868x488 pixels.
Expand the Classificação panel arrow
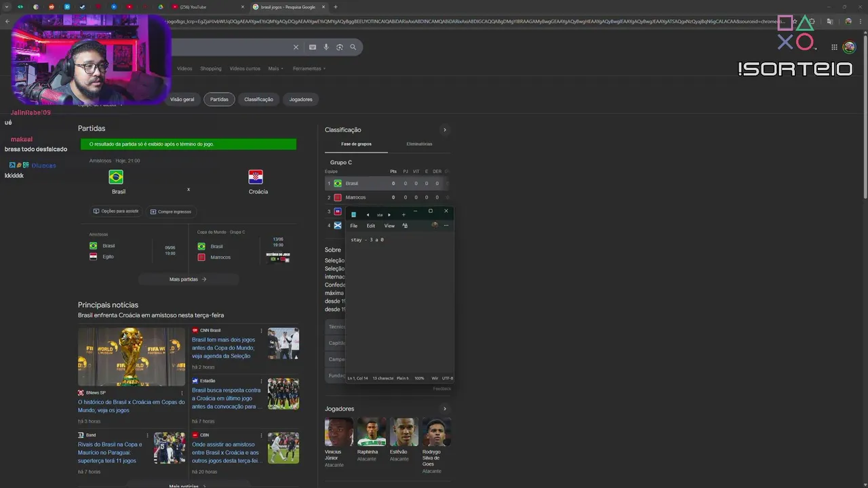445,129
